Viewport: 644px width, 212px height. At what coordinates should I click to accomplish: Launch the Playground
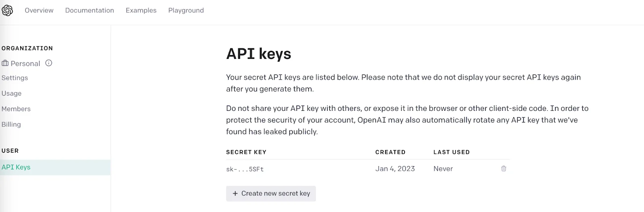(186, 10)
